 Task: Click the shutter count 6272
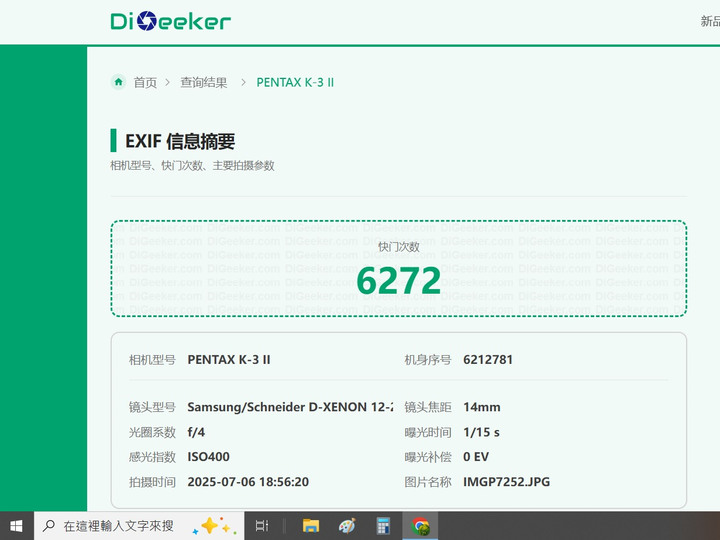tap(399, 281)
